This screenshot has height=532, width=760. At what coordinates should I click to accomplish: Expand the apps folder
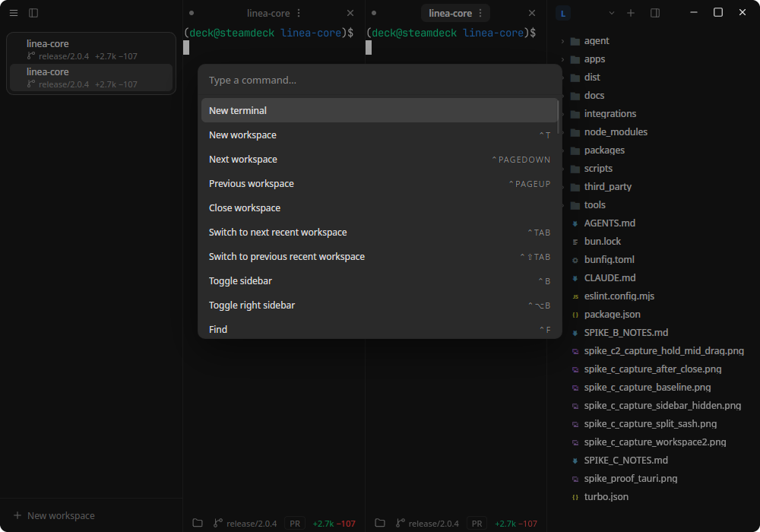click(562, 59)
